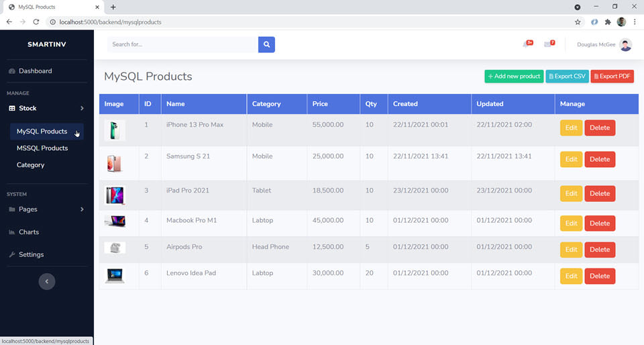Screen dimensions: 644x345
Task: Edit the Lenovo Idea Pad product
Action: tap(571, 276)
